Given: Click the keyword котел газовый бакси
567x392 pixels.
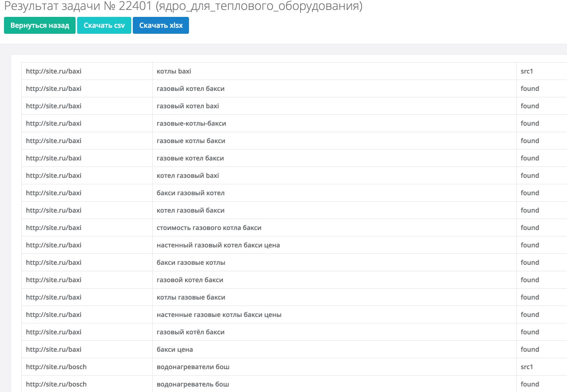Looking at the screenshot, I should pos(190,210).
